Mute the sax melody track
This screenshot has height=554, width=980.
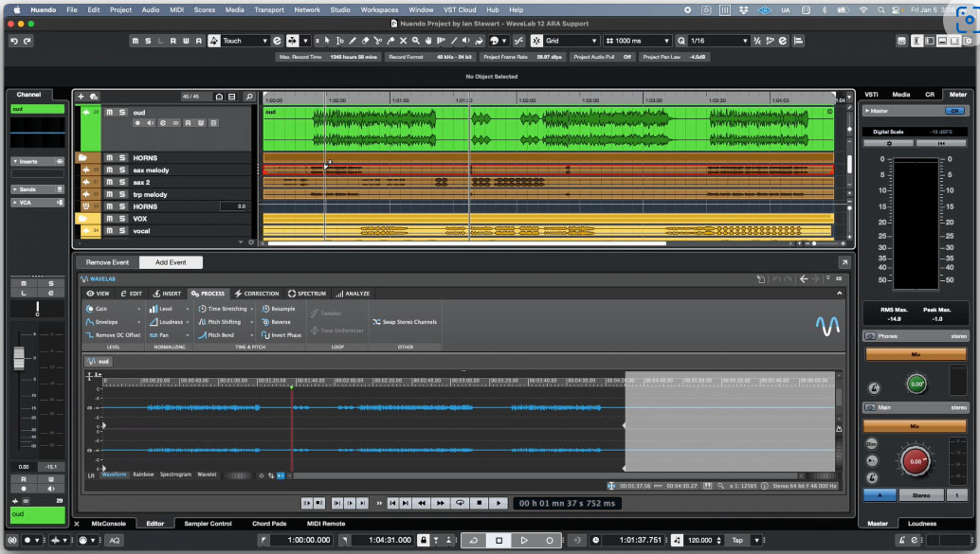[110, 170]
